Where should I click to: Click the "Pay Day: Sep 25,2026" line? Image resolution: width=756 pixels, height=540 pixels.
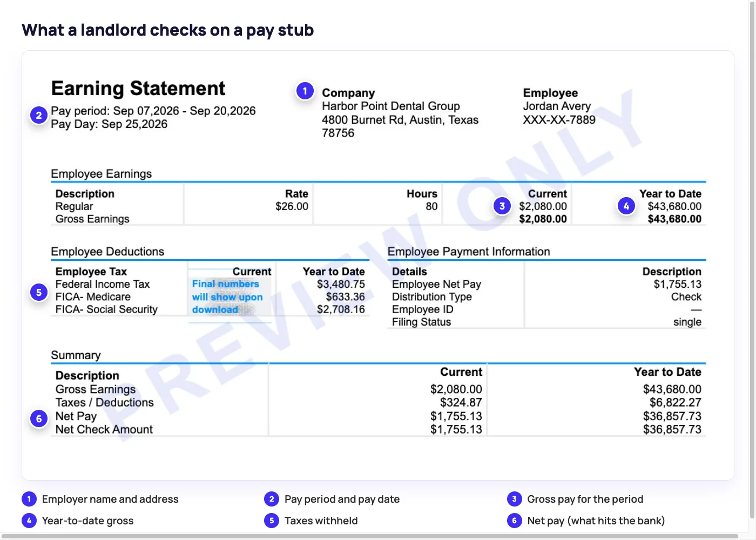tap(109, 124)
